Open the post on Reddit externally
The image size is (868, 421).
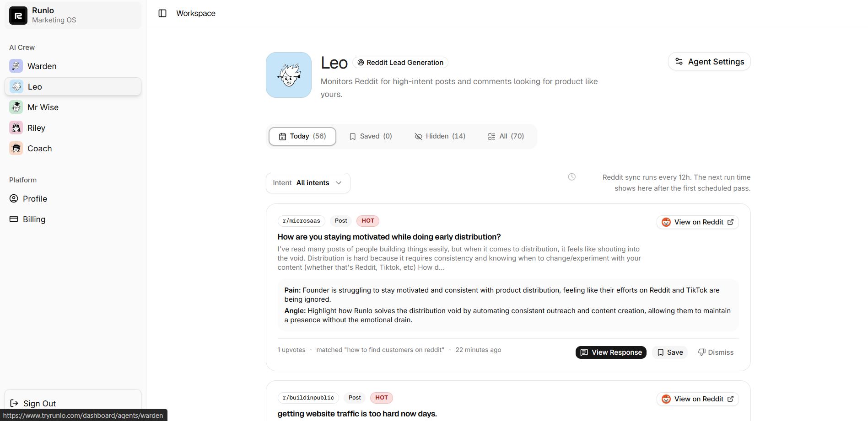tap(697, 222)
